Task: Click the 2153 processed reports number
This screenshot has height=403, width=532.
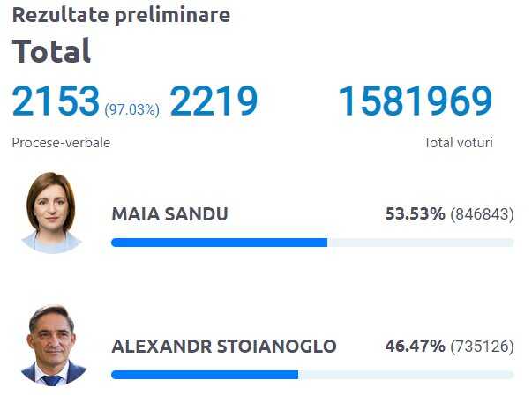Action: tap(56, 101)
